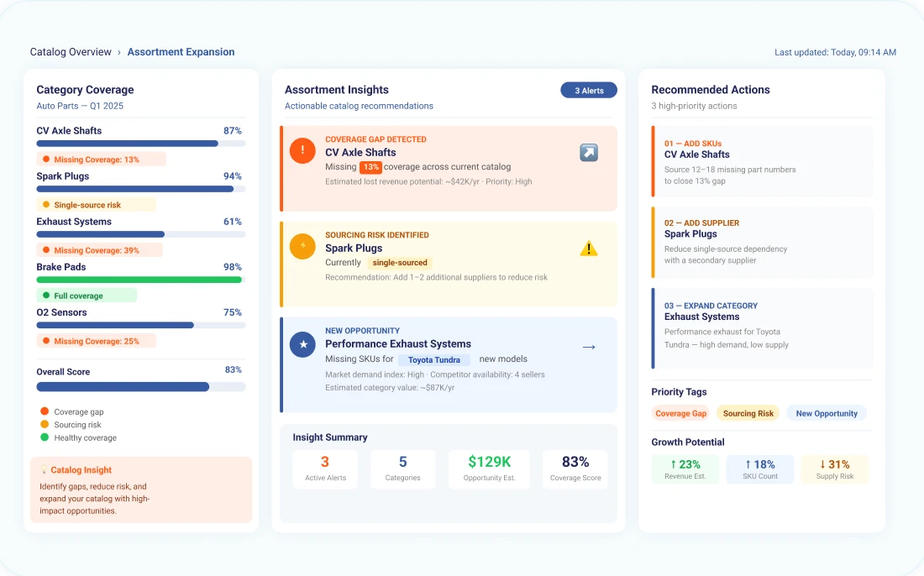Open the 02 Add Supplier action card
The height and width of the screenshot is (576, 924).
762,242
